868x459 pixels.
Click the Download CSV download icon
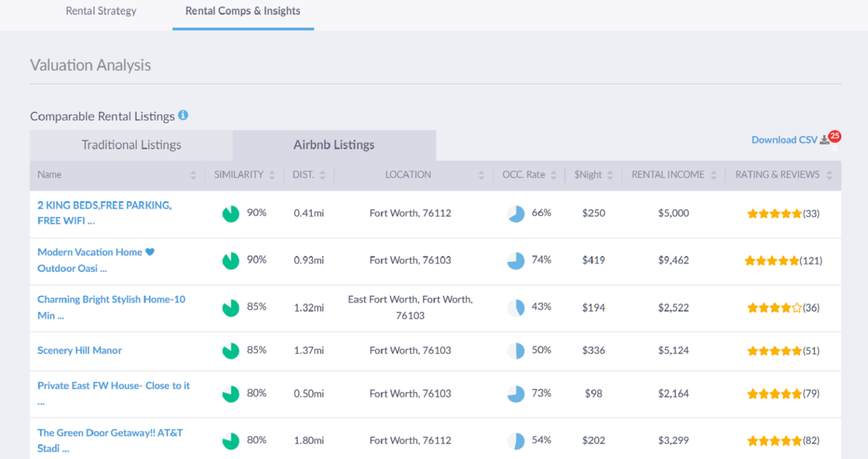click(x=824, y=140)
